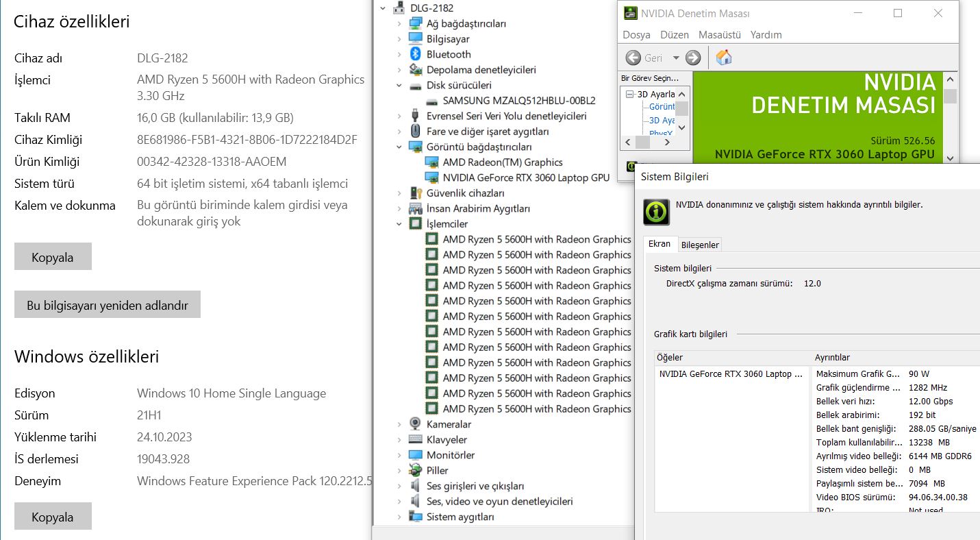Click the Görüntü bağdaştırıcıları display icon
The image size is (980, 540).
tap(416, 147)
